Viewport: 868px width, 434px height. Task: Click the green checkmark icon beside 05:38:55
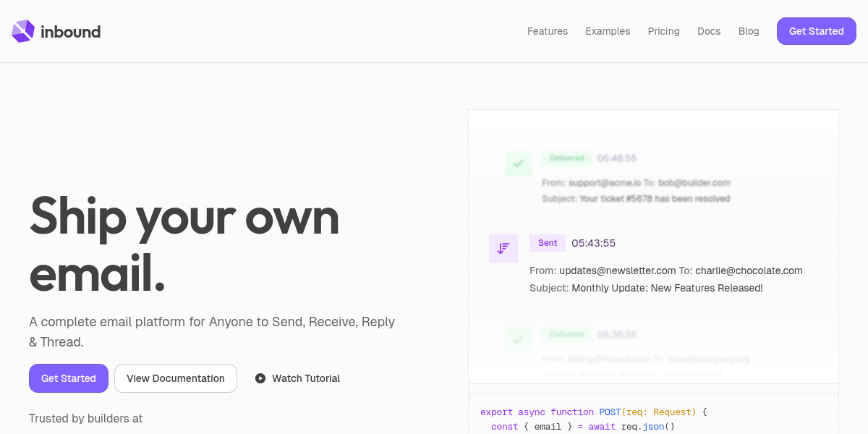coord(518,339)
